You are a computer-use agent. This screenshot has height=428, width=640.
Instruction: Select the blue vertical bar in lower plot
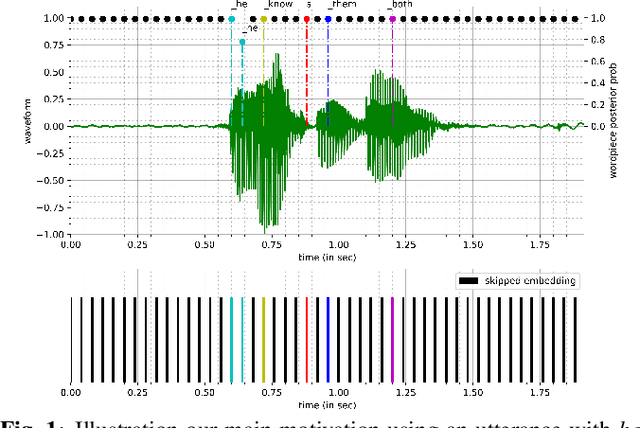328,339
